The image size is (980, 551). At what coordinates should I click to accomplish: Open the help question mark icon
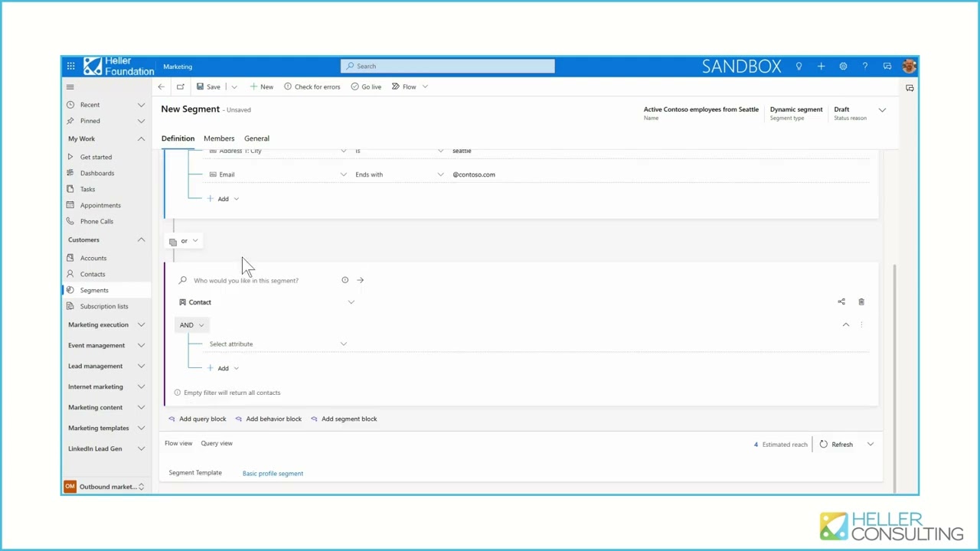(x=865, y=67)
